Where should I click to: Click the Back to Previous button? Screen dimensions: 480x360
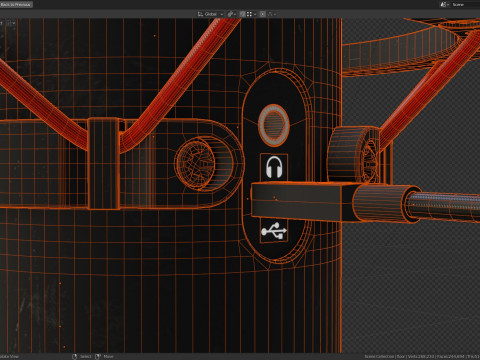point(16,4)
